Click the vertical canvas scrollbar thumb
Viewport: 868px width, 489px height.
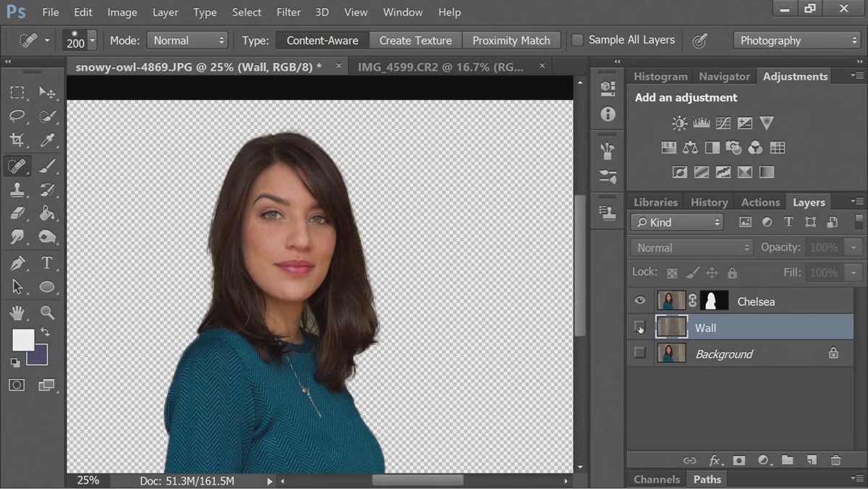580,265
